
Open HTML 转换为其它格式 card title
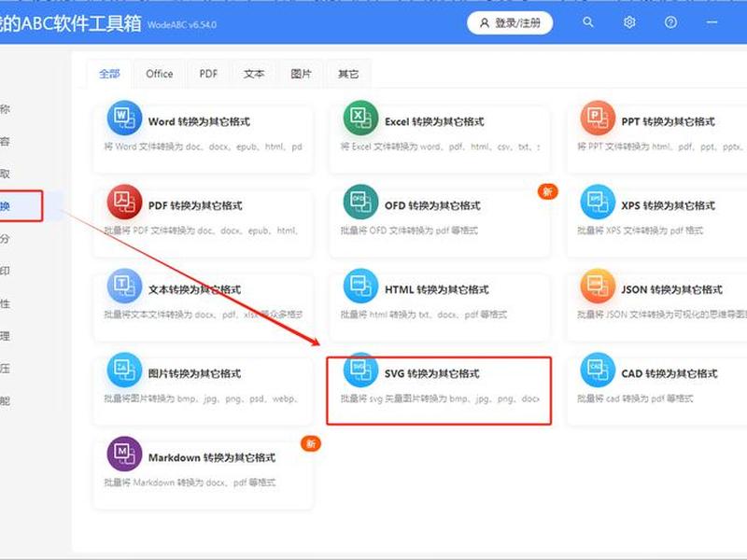pyautogui.click(x=437, y=289)
